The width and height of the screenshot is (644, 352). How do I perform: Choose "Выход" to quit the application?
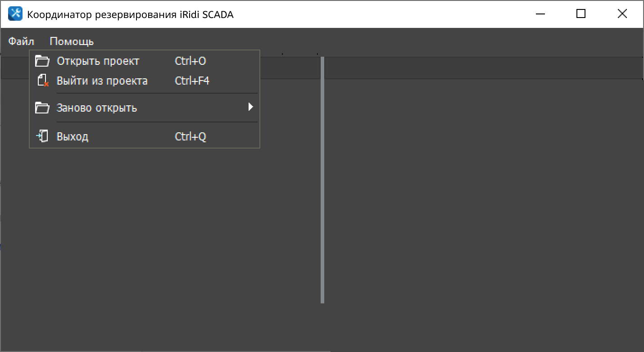coord(73,136)
